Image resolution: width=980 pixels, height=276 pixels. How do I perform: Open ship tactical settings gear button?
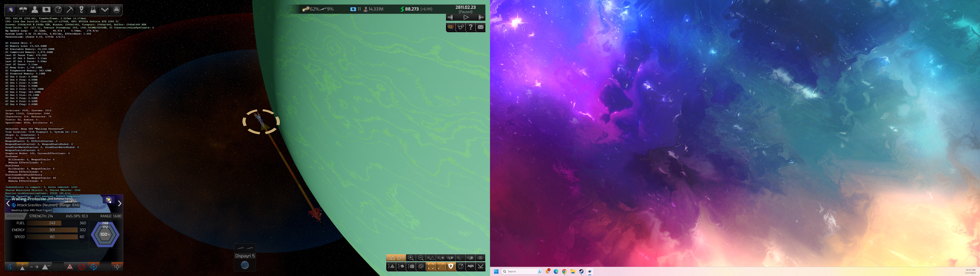(117, 267)
